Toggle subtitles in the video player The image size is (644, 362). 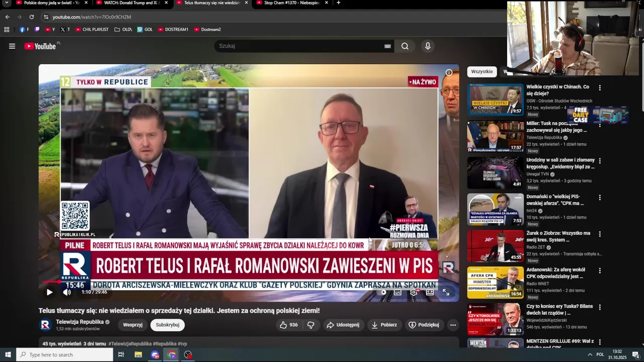click(397, 292)
